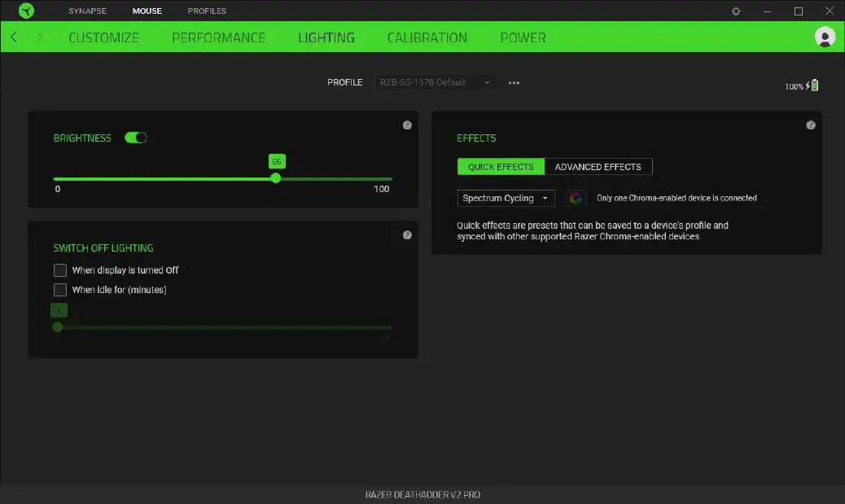Toggle the Brightness switch off
Viewport: 845px width, 504px height.
tap(135, 137)
